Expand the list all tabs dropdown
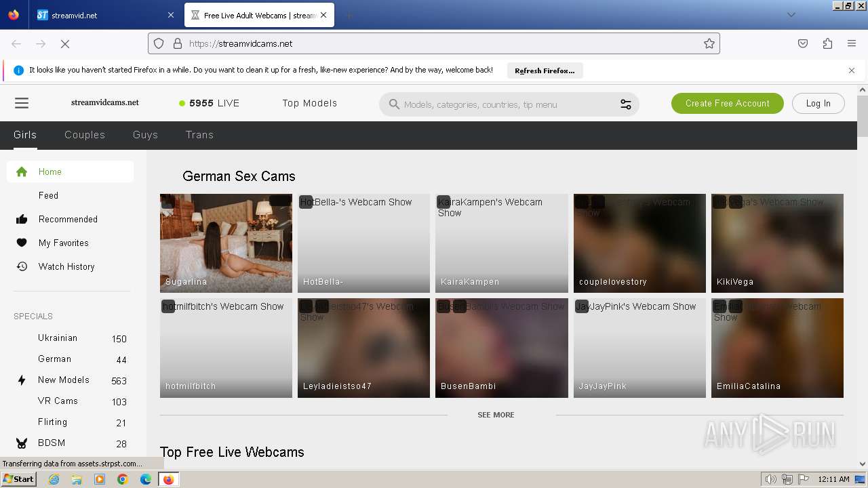The height and width of the screenshot is (488, 868). [791, 15]
